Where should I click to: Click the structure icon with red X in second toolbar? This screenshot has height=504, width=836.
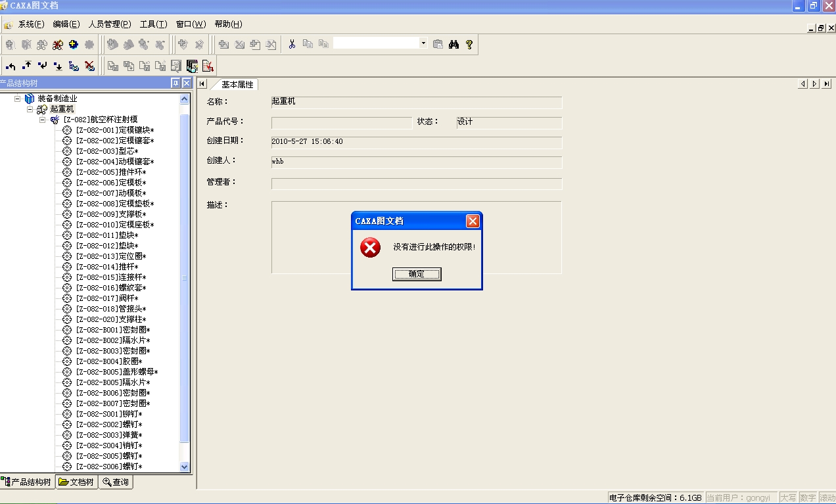pyautogui.click(x=89, y=66)
